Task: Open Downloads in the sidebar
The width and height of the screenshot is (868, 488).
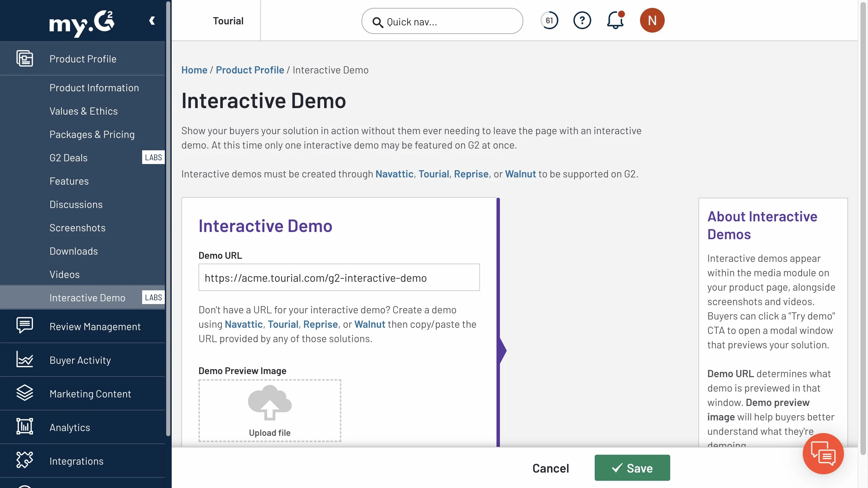Action: [x=73, y=251]
